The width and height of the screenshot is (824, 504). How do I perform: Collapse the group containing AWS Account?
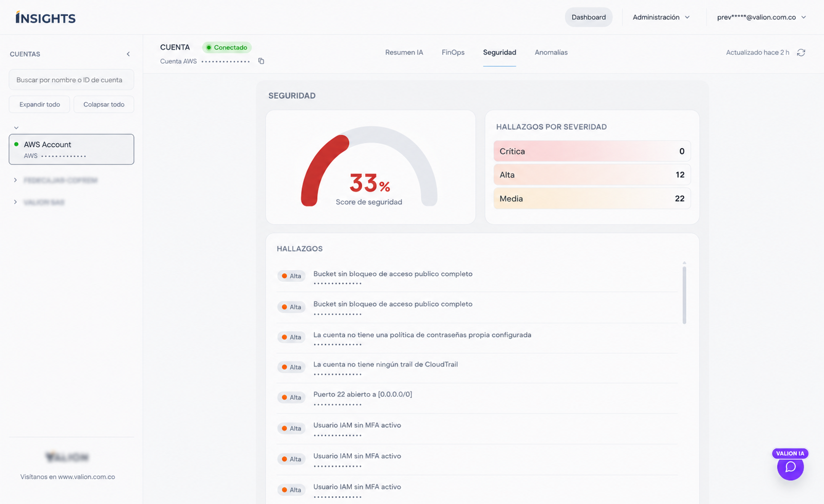pyautogui.click(x=16, y=127)
